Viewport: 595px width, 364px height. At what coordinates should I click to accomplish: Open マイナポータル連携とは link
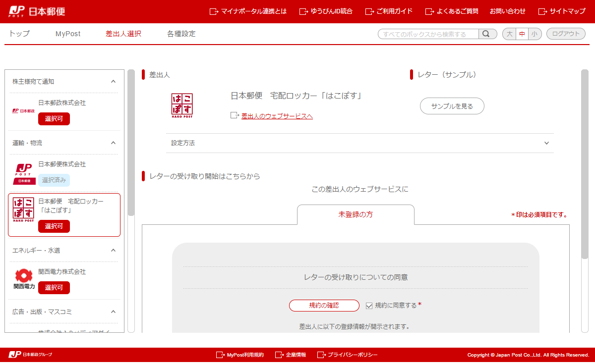(x=248, y=11)
